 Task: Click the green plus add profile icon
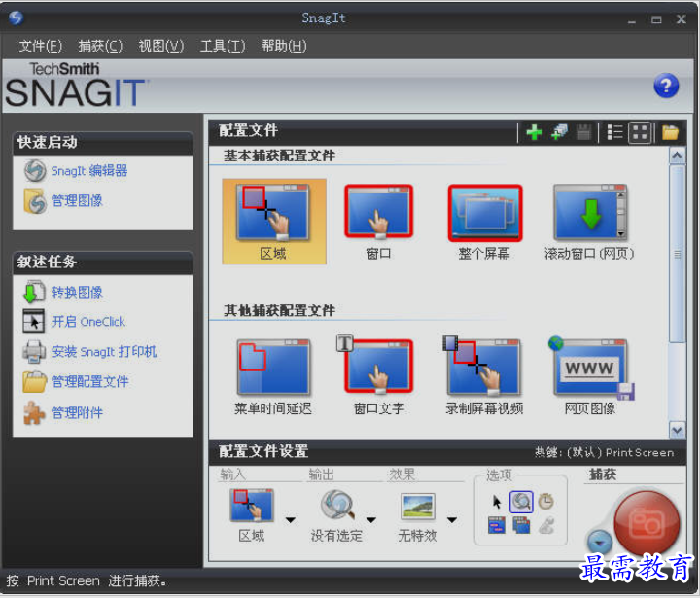click(534, 132)
